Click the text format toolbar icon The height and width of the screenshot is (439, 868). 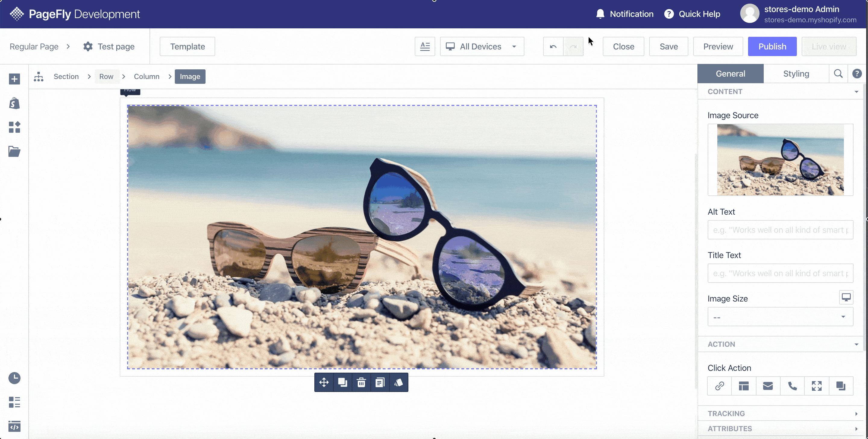[425, 46]
